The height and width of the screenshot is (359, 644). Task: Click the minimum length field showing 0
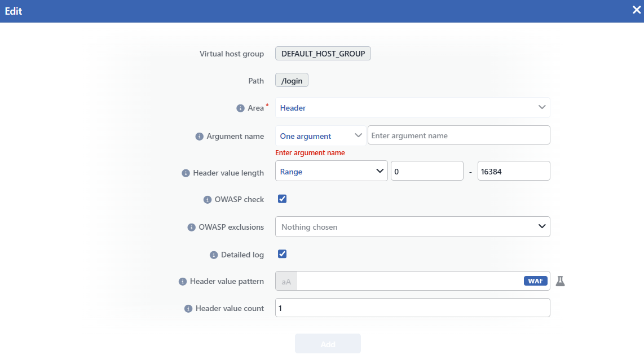[x=427, y=171]
